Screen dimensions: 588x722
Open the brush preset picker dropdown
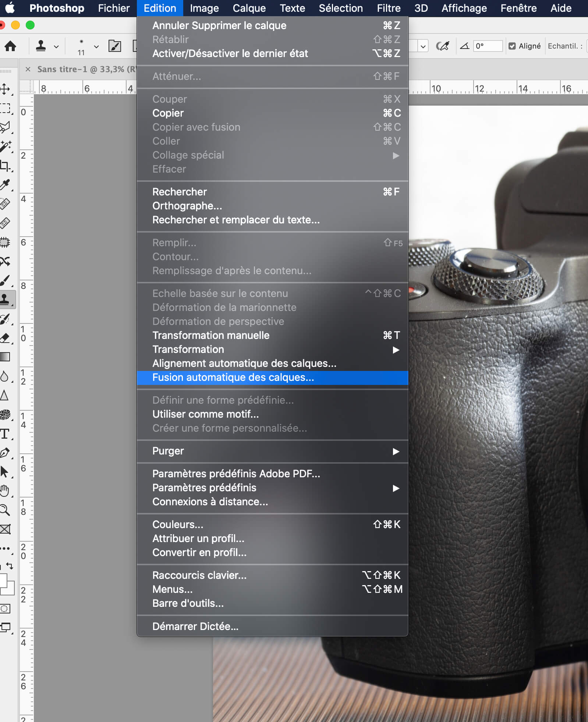click(96, 47)
